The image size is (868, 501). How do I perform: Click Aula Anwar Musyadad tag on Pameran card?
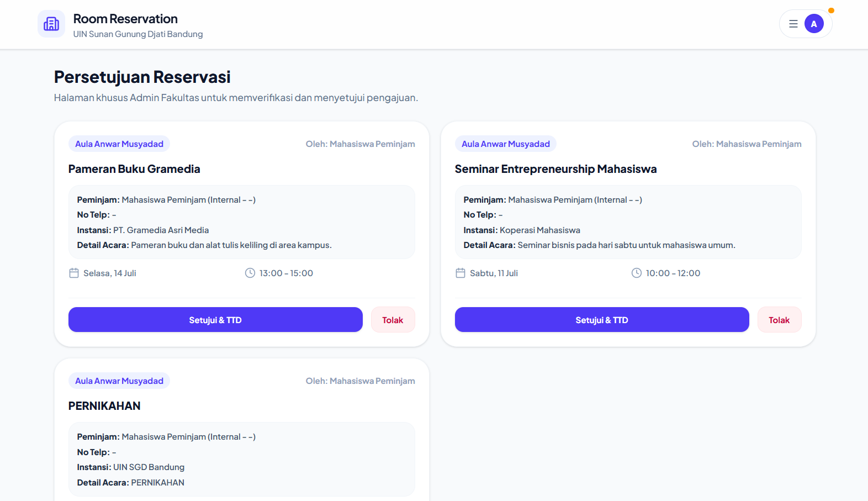coord(119,144)
